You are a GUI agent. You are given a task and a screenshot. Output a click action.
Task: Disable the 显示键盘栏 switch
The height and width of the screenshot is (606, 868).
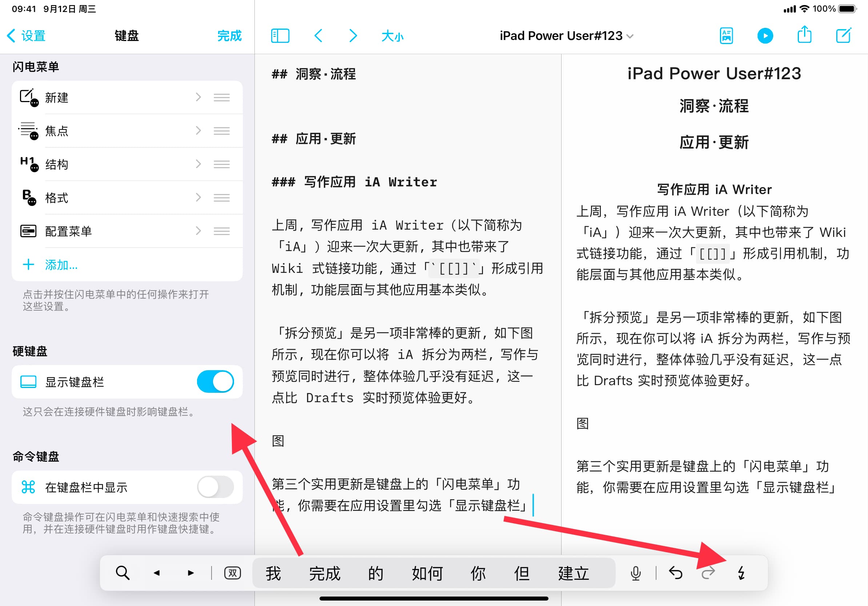tap(215, 381)
